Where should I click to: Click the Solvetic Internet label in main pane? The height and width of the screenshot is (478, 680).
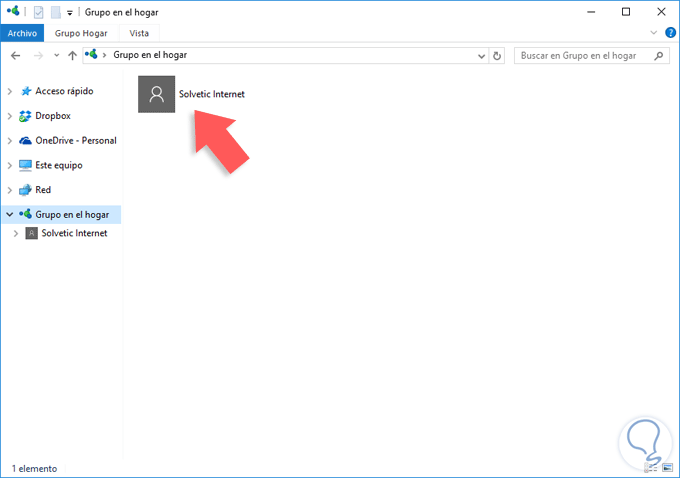[x=212, y=94]
